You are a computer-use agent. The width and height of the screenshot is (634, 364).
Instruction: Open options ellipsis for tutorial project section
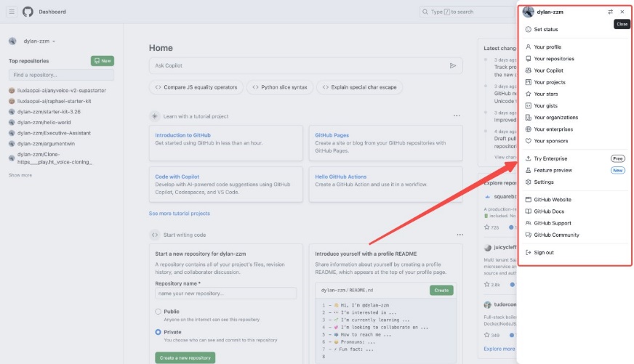457,116
